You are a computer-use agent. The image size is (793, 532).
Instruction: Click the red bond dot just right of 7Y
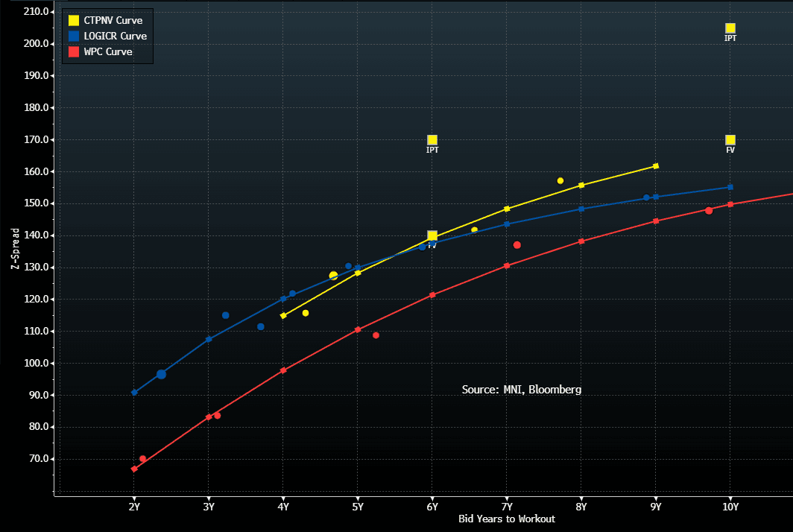pos(517,245)
